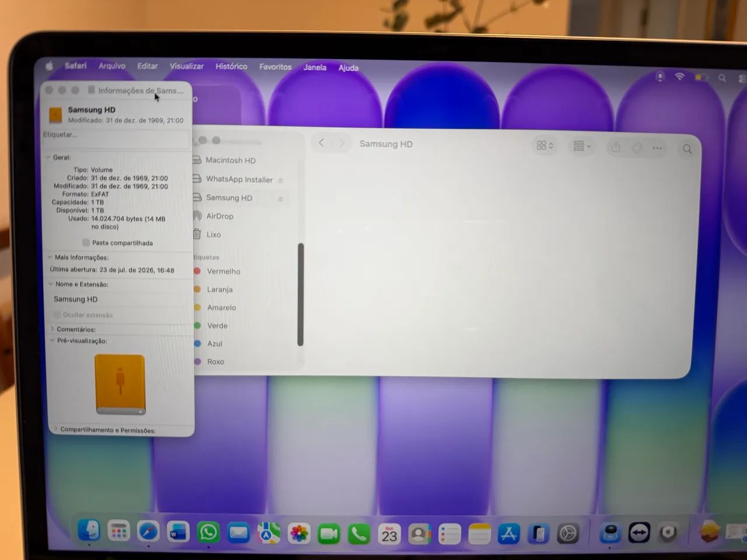
Task: Select the Amarelo yellow tag
Action: click(221, 307)
